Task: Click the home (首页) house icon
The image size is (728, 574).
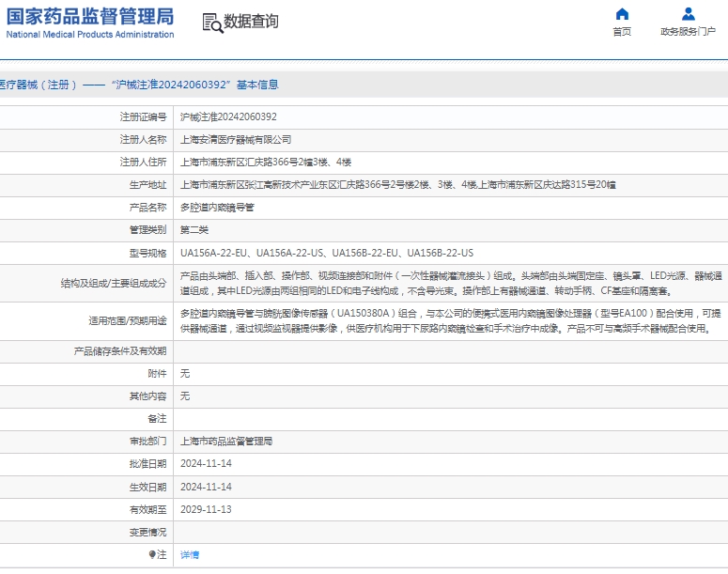Action: pyautogui.click(x=622, y=14)
